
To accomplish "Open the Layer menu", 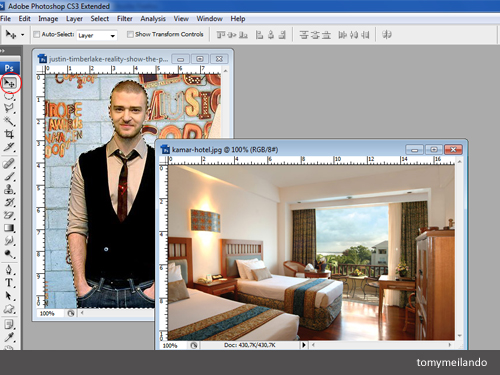I will [74, 19].
